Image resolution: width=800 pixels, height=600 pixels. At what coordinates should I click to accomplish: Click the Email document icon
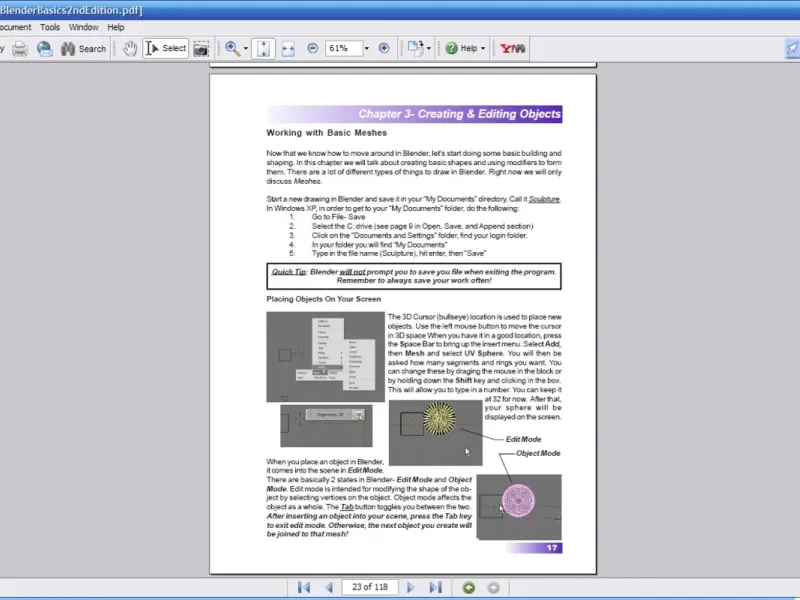pyautogui.click(x=45, y=48)
